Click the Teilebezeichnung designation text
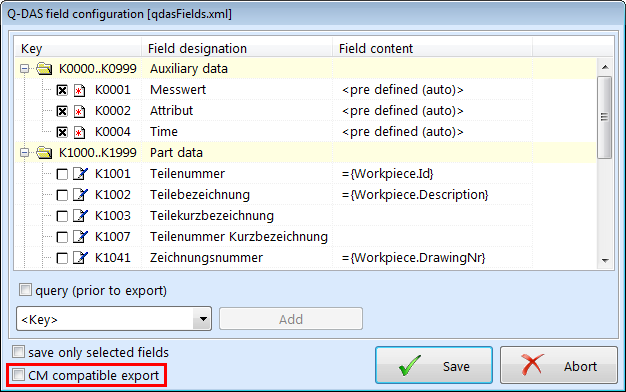This screenshot has height=392, width=626. click(x=200, y=195)
